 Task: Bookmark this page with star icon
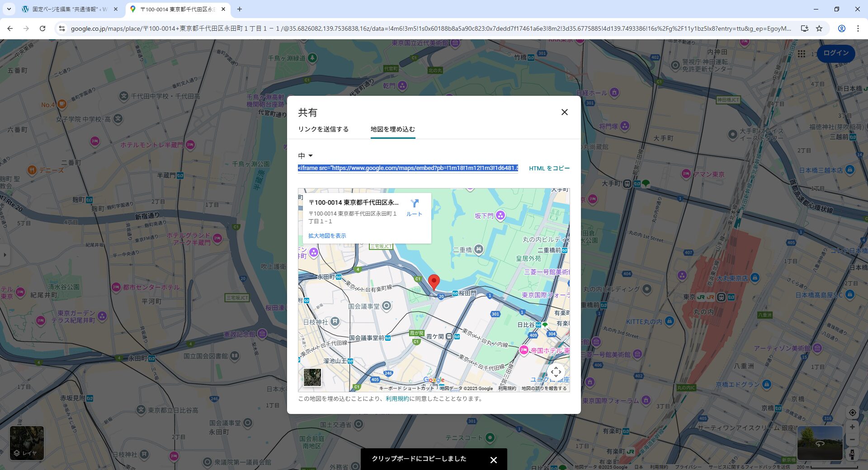(819, 28)
